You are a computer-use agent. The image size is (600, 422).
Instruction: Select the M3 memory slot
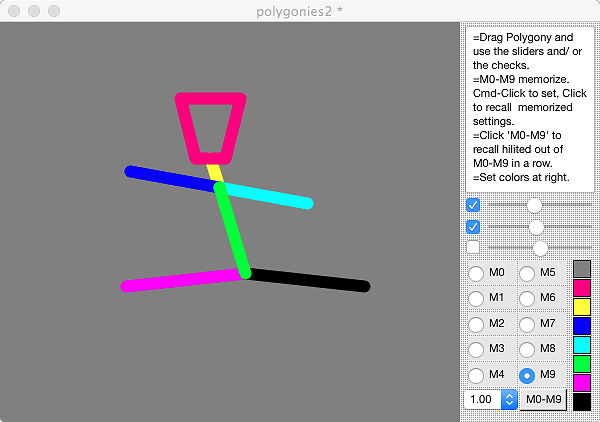click(477, 349)
